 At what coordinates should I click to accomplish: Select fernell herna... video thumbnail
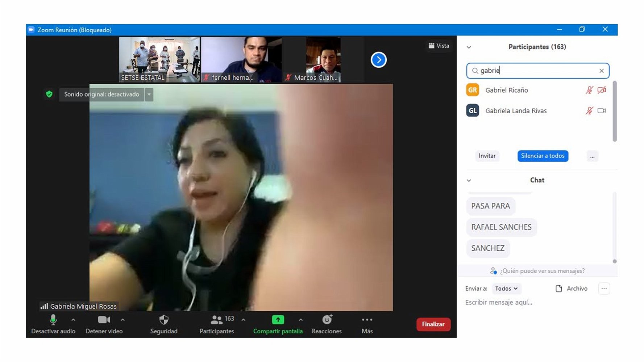click(x=241, y=60)
